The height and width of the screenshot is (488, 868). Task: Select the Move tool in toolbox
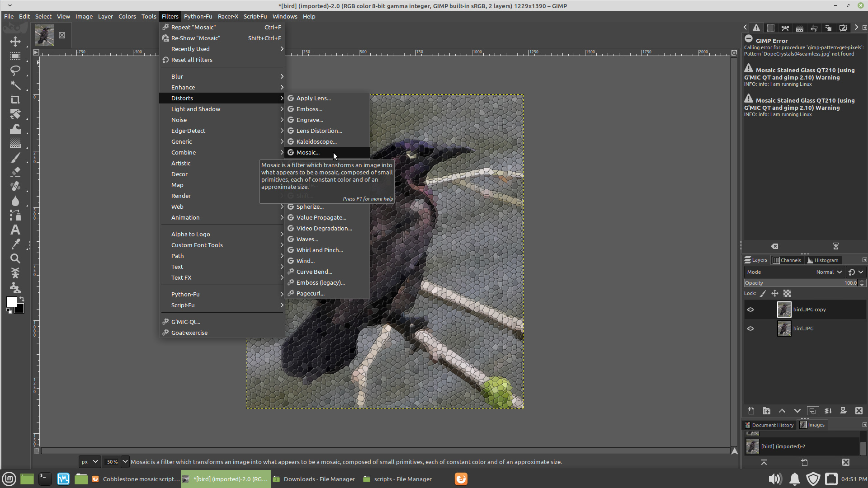click(15, 42)
